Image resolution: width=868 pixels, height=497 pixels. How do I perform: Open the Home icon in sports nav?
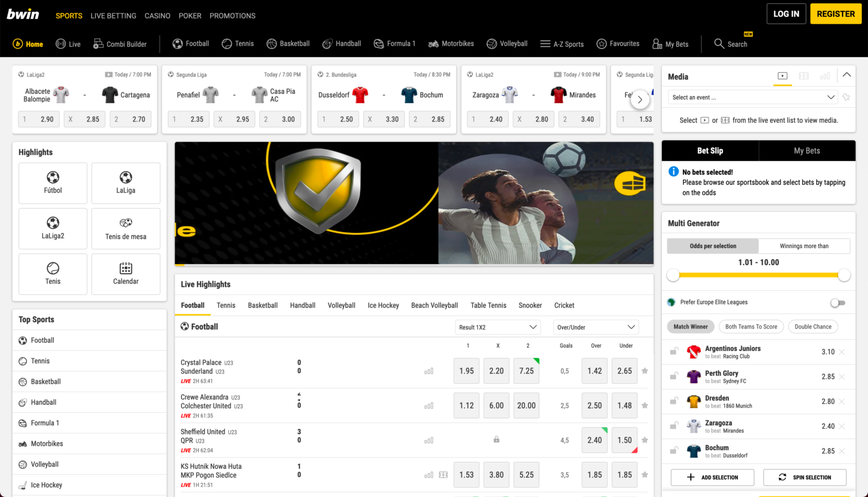point(18,44)
